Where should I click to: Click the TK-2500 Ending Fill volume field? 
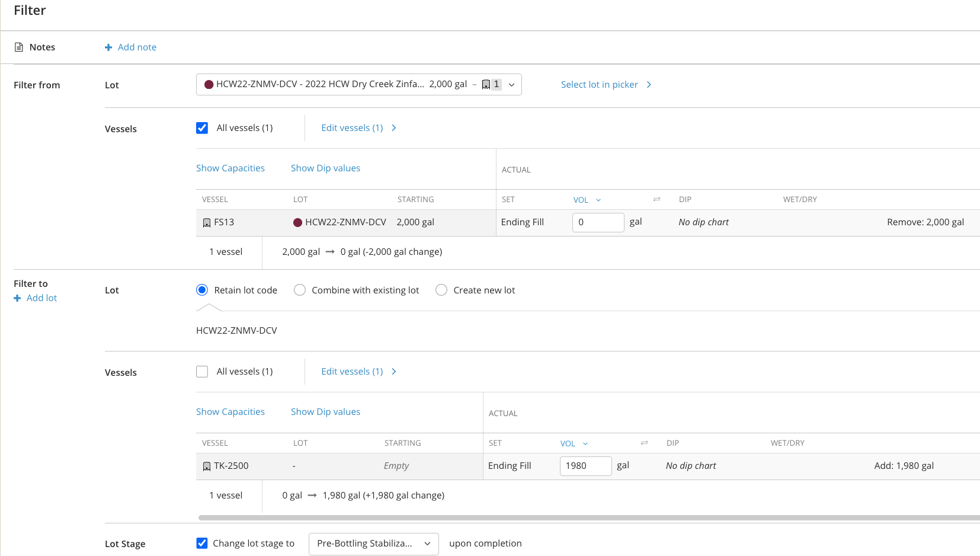(x=585, y=466)
